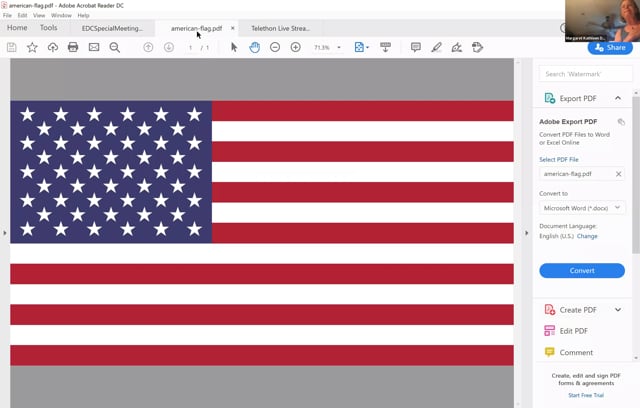The height and width of the screenshot is (408, 640).
Task: Zoom out with the minus icon
Action: click(275, 47)
